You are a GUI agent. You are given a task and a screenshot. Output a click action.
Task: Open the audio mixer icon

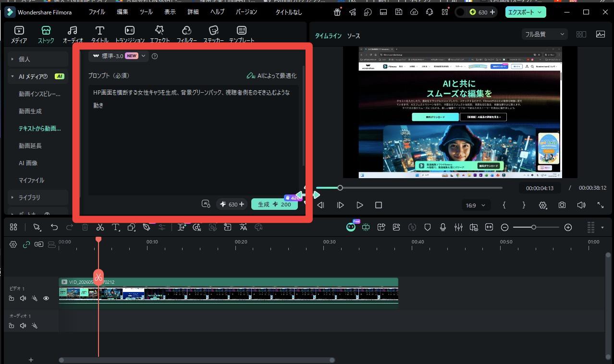458,227
